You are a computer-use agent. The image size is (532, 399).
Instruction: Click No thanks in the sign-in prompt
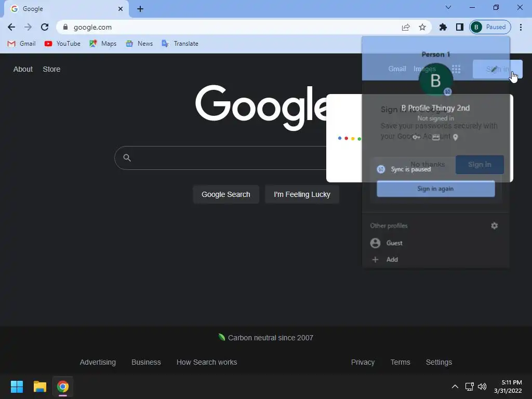(428, 165)
